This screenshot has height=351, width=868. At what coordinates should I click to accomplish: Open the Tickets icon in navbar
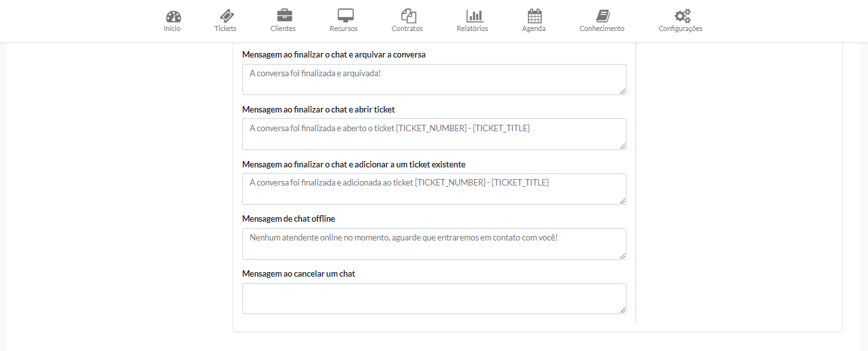coord(226,16)
